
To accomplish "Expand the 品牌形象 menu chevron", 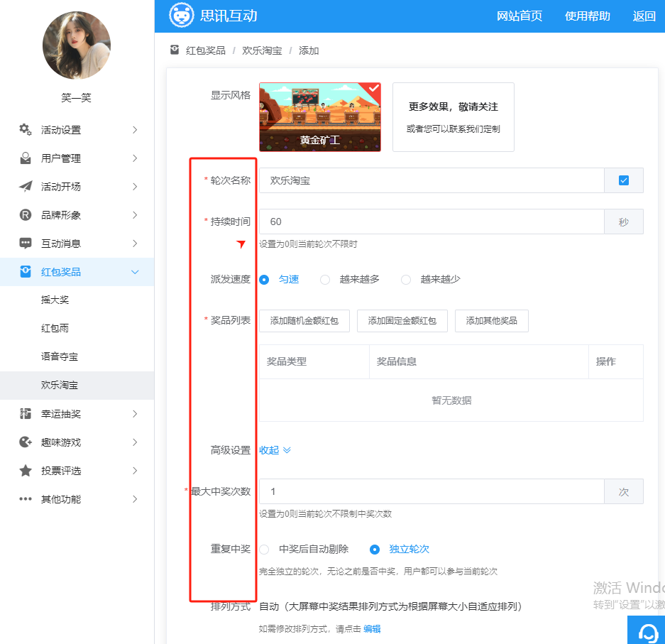I will (135, 215).
